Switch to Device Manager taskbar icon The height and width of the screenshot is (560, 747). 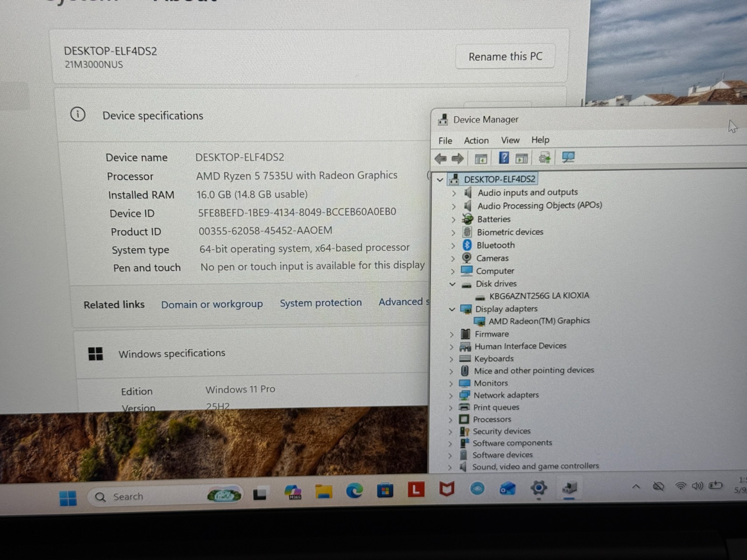[x=569, y=488]
